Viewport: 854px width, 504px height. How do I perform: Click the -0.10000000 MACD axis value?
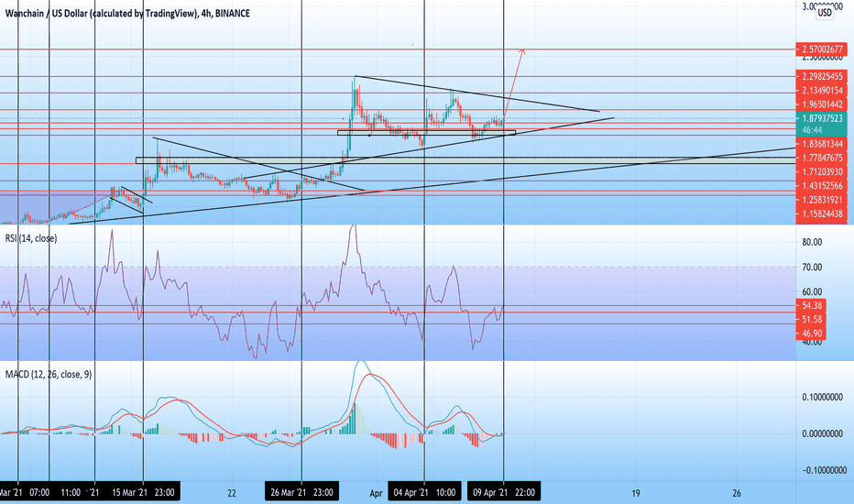point(823,470)
